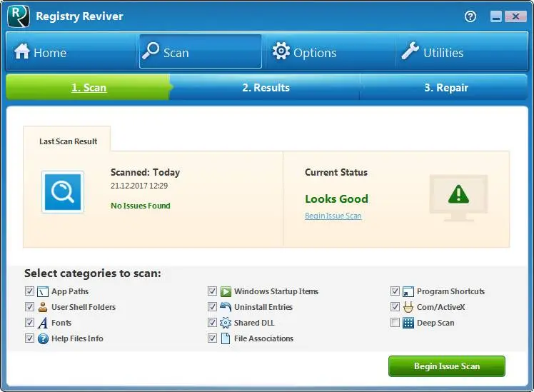Click the Fonts letter A icon

click(x=43, y=323)
